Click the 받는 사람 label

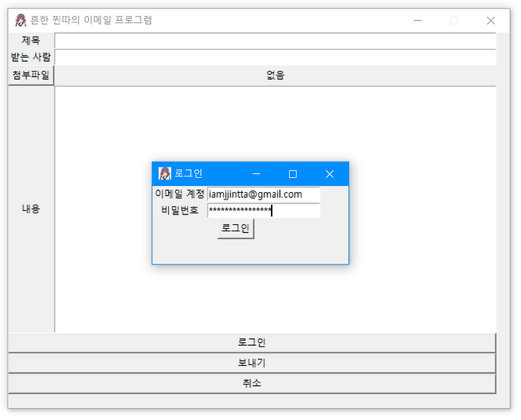point(31,57)
